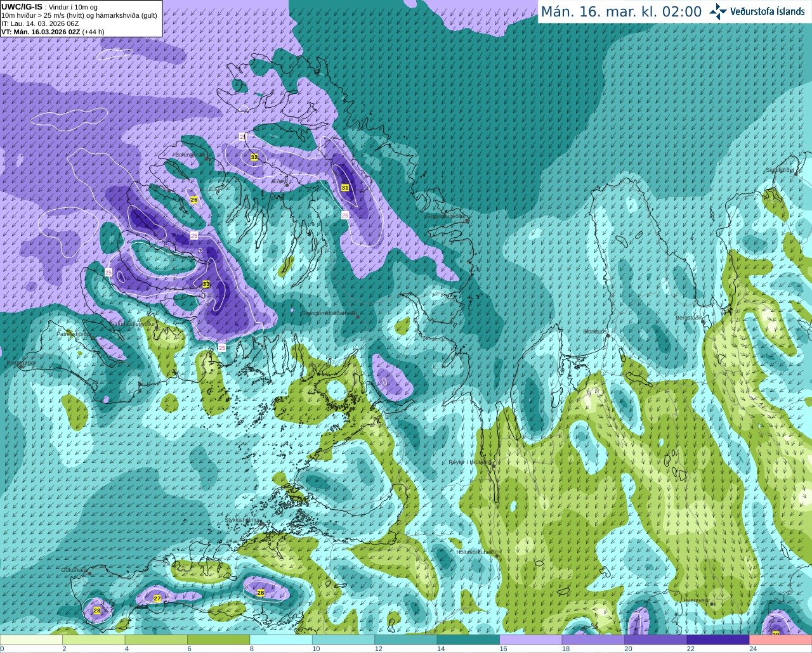Viewport: 812px width, 653px height.
Task: Click the legend scale value 24
Action: [753, 649]
